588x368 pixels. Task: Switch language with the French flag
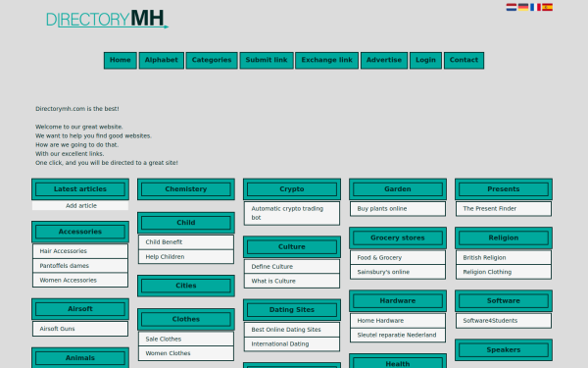(535, 7)
